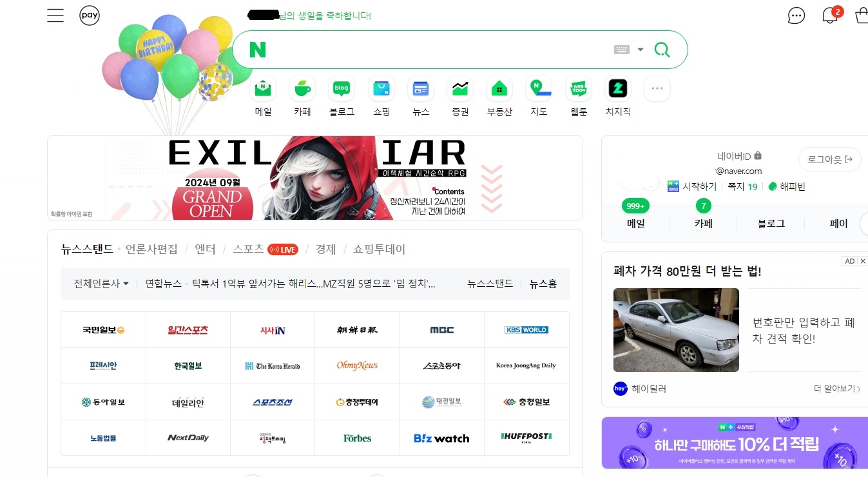Open the 웹툰 shortcut icon

point(579,89)
